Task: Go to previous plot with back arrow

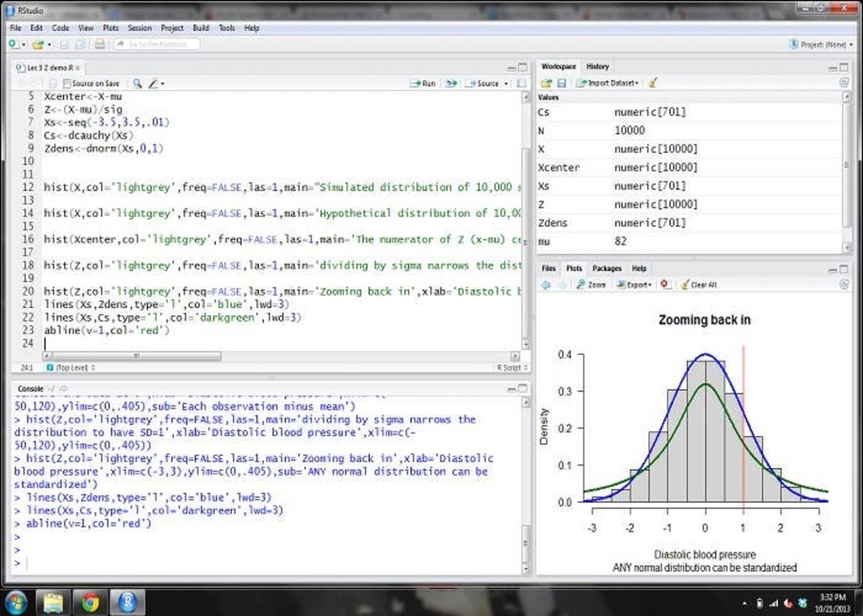Action: point(545,285)
